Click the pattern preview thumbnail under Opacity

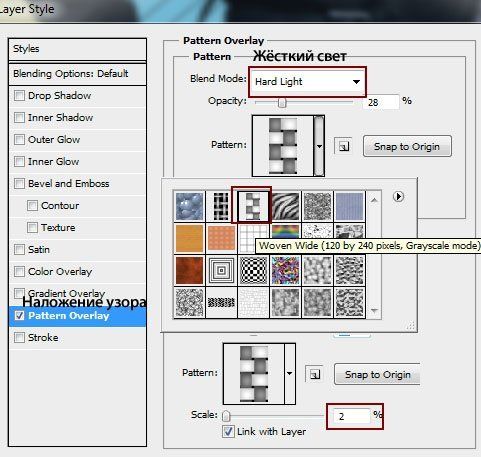(x=283, y=146)
